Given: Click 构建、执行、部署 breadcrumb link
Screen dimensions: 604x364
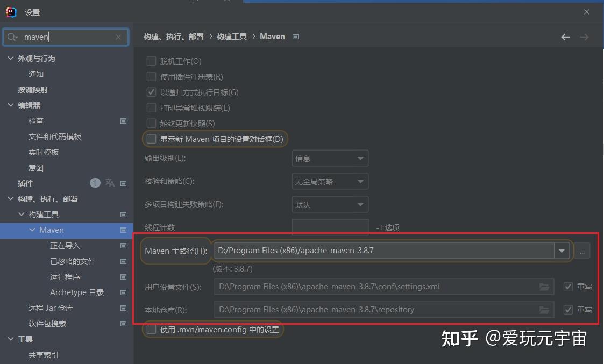Looking at the screenshot, I should tap(174, 37).
